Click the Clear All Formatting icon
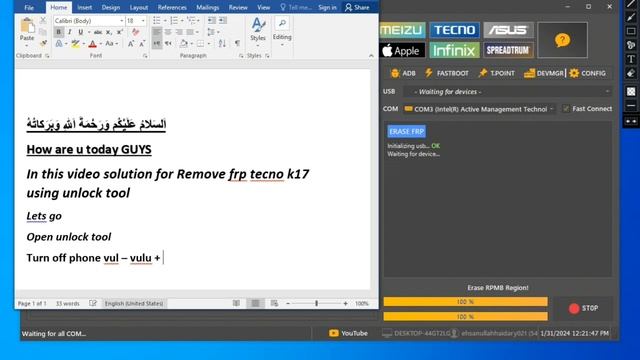This screenshot has height=360, width=640. 136,32
